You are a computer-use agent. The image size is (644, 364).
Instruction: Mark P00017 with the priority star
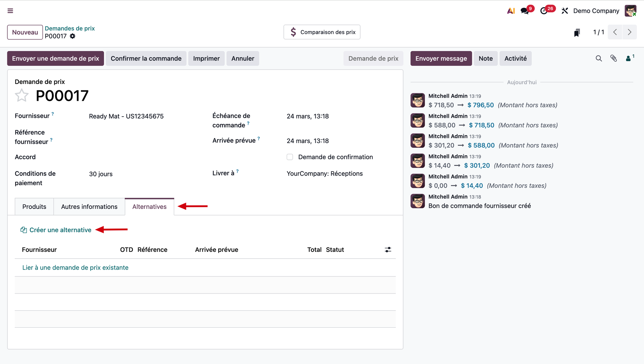pyautogui.click(x=22, y=95)
